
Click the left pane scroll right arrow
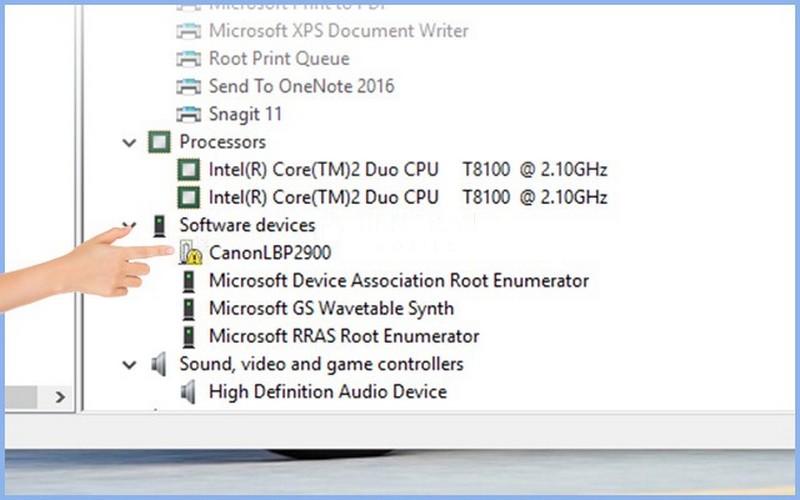(59, 397)
